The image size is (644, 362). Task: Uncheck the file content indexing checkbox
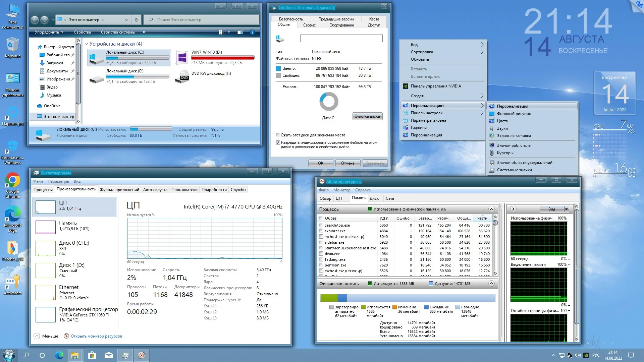278,142
